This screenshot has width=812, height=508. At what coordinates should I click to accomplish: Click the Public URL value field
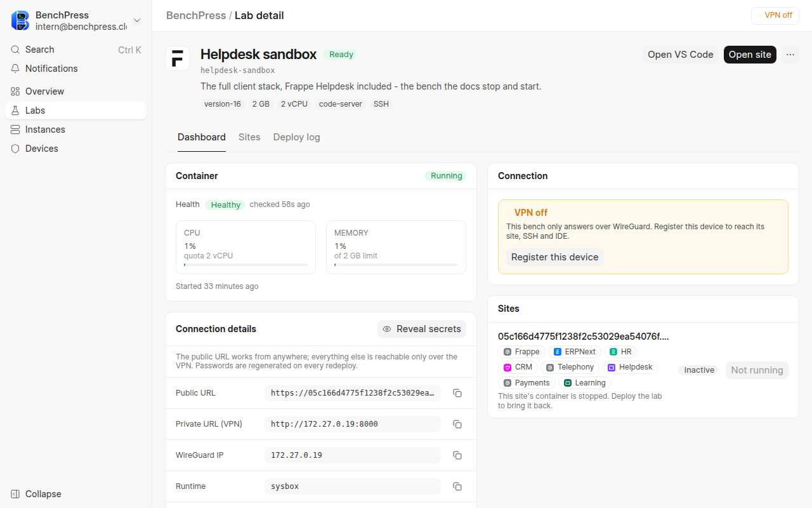tap(353, 393)
